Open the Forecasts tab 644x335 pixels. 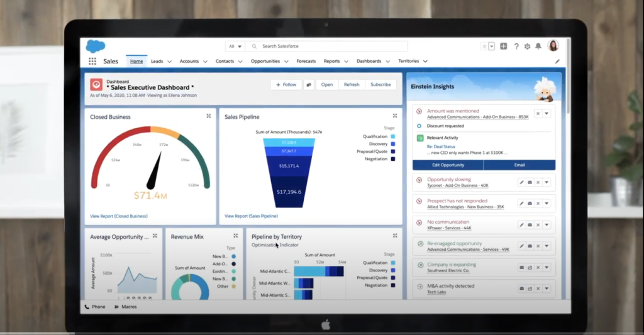click(306, 61)
